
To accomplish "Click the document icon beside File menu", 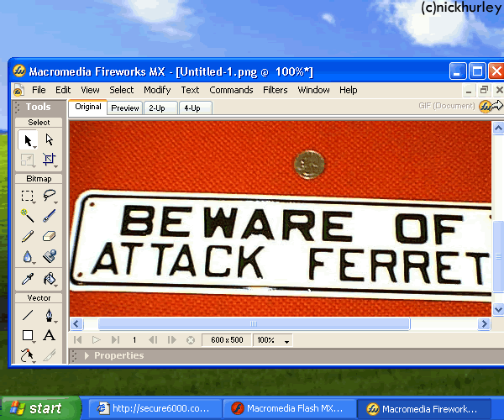I will tap(18, 91).
